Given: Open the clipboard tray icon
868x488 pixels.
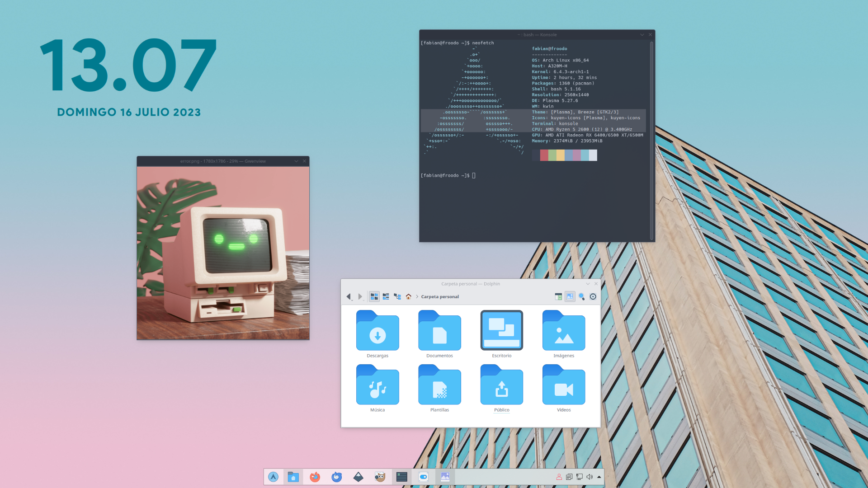Looking at the screenshot, I should tap(569, 477).
